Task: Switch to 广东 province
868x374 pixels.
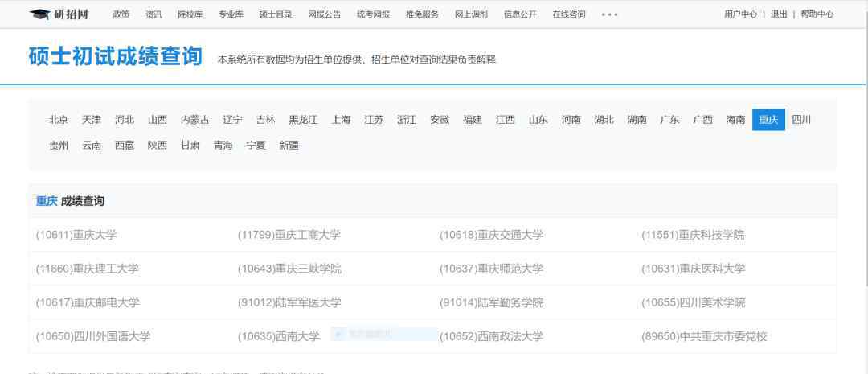Action: tap(669, 120)
